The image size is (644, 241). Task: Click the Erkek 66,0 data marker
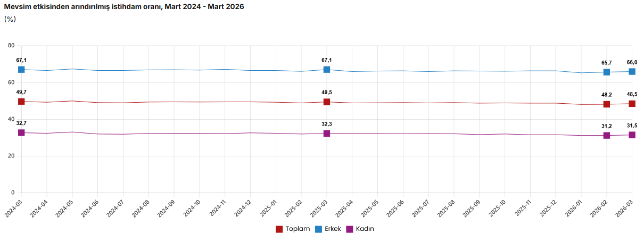click(632, 71)
